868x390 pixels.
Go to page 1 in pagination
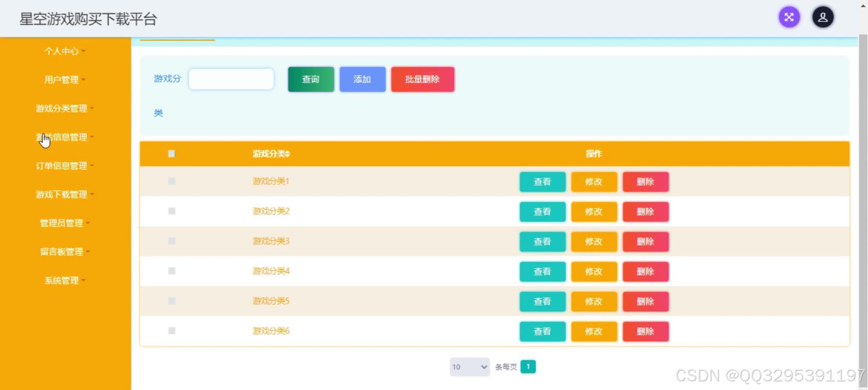[x=528, y=367]
